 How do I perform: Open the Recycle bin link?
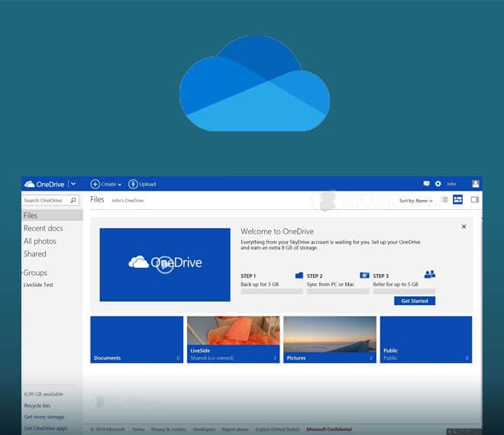coord(37,406)
